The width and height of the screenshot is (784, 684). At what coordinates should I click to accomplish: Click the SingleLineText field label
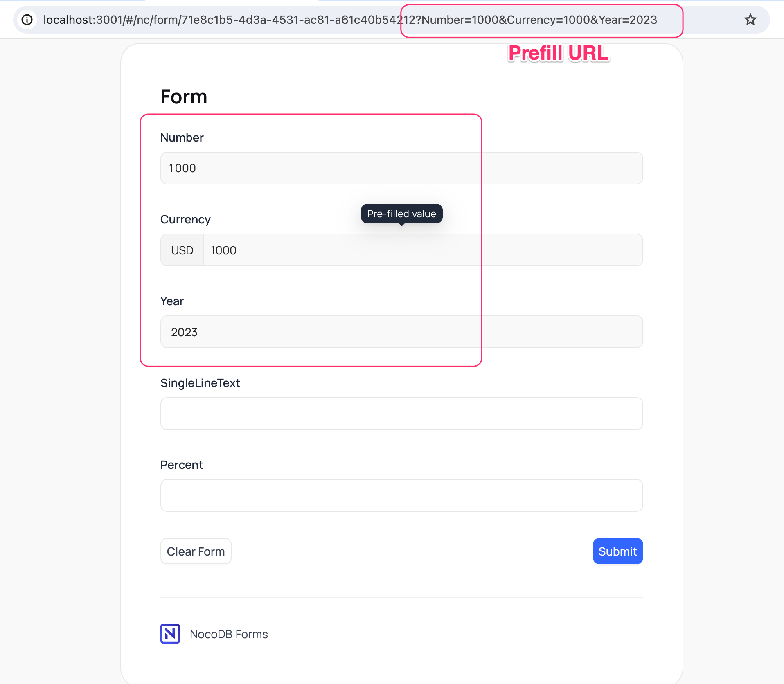(x=200, y=383)
